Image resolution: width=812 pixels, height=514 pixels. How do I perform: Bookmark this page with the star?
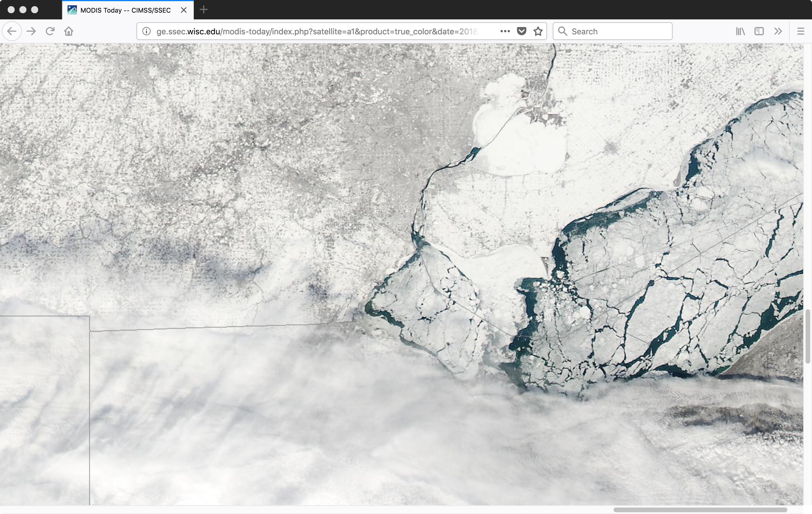(x=538, y=31)
